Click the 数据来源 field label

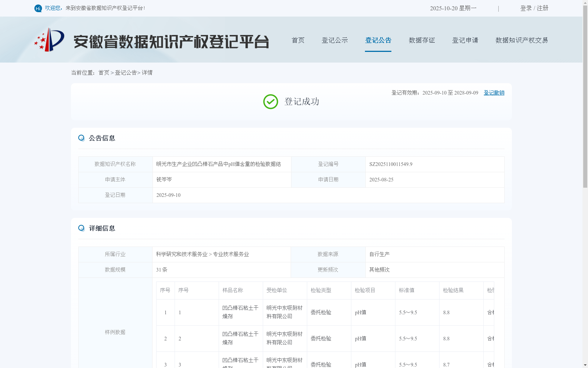click(328, 254)
